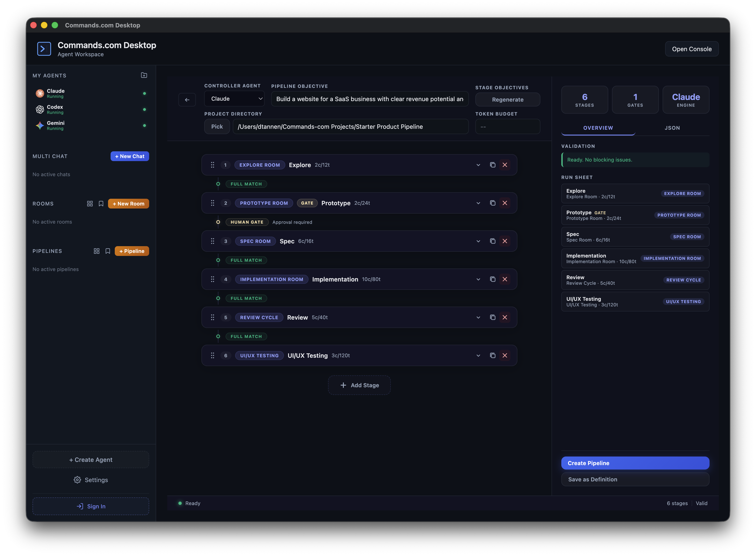
Task: Select the UI/UX Testing run sheet entry
Action: pos(635,301)
